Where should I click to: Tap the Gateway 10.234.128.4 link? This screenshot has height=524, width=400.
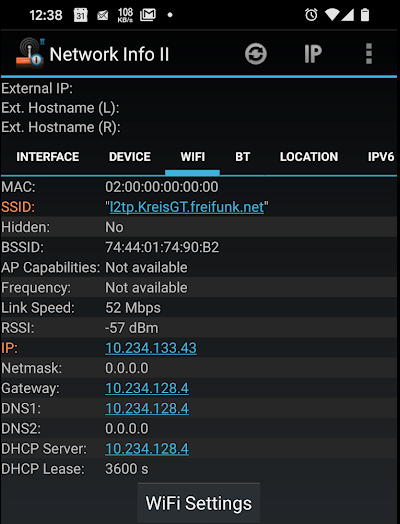click(147, 388)
